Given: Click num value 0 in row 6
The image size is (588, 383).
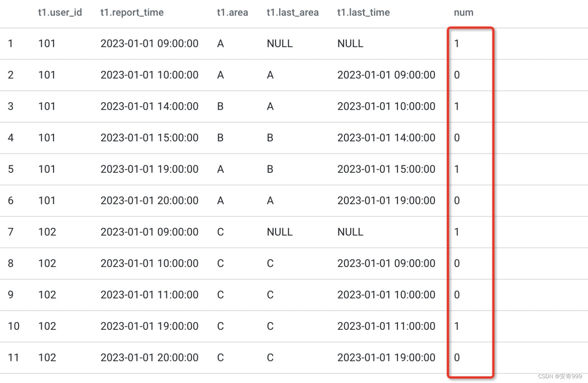Looking at the screenshot, I should 457,201.
